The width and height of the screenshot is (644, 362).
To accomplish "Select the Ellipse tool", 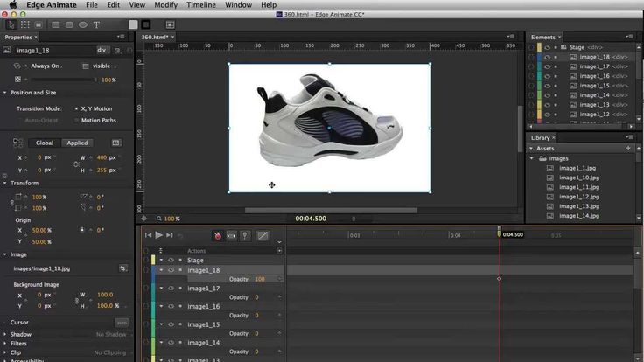I will [83, 25].
